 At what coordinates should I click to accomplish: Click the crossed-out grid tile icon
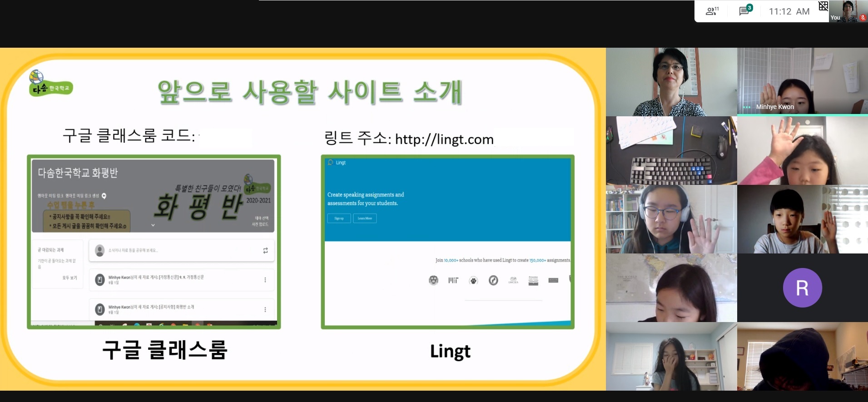click(823, 6)
